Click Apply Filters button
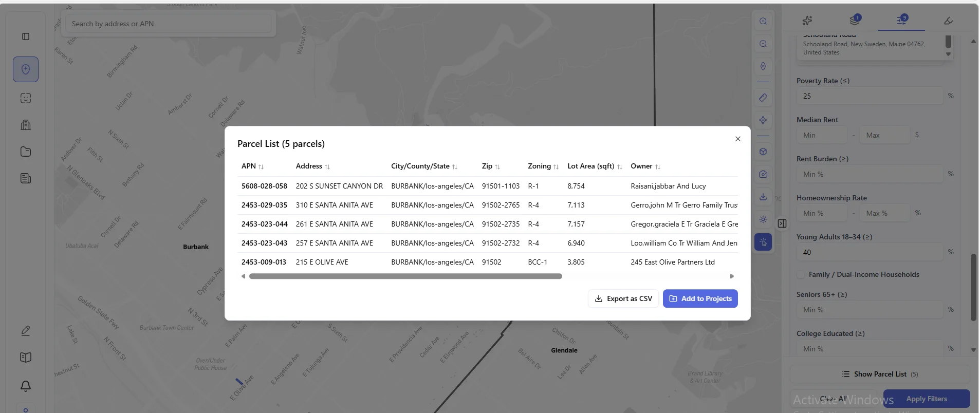 coord(927,399)
